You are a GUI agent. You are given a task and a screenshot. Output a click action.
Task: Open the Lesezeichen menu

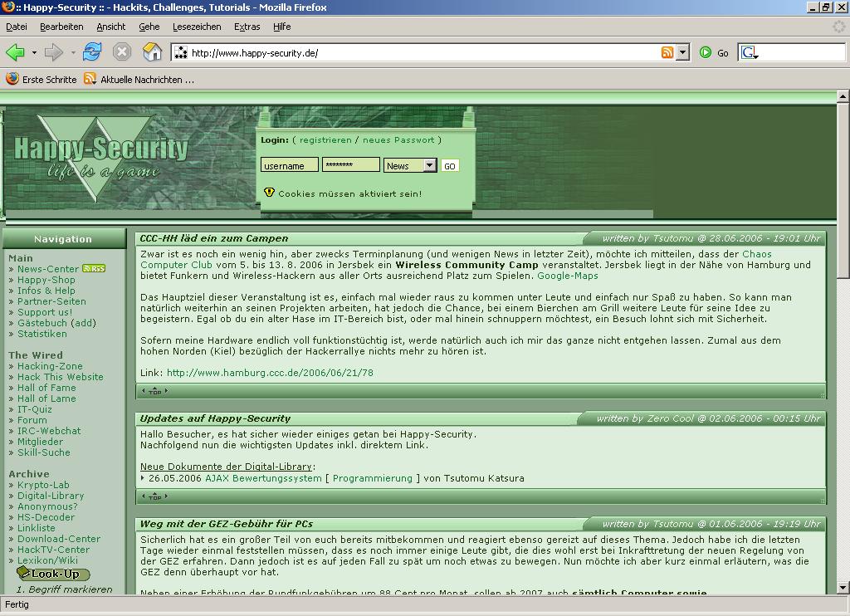[x=197, y=27]
